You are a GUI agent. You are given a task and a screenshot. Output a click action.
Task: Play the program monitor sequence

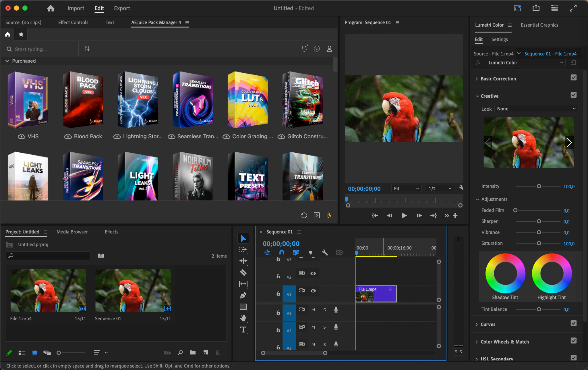[404, 216]
